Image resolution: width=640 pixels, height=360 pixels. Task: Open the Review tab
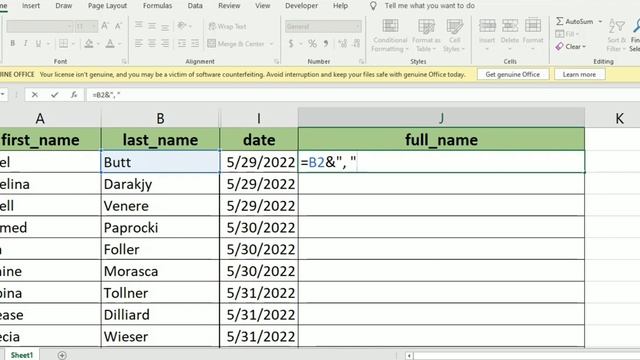click(x=229, y=6)
